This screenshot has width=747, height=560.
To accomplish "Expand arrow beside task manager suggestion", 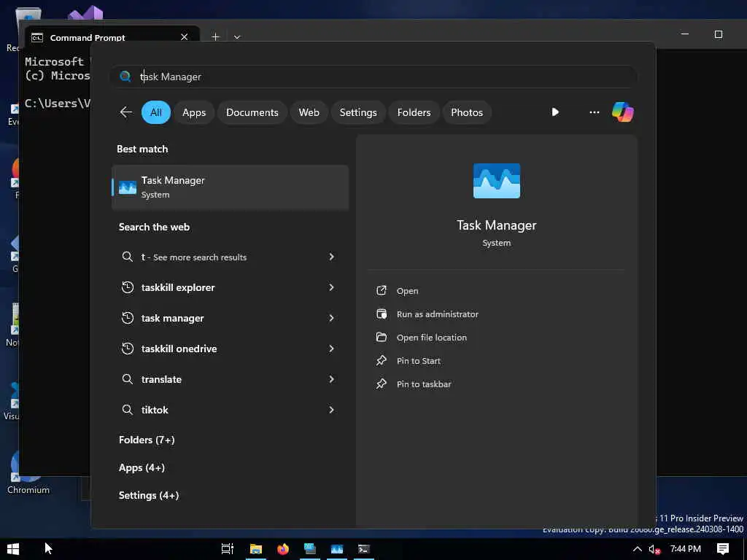I will tap(332, 318).
